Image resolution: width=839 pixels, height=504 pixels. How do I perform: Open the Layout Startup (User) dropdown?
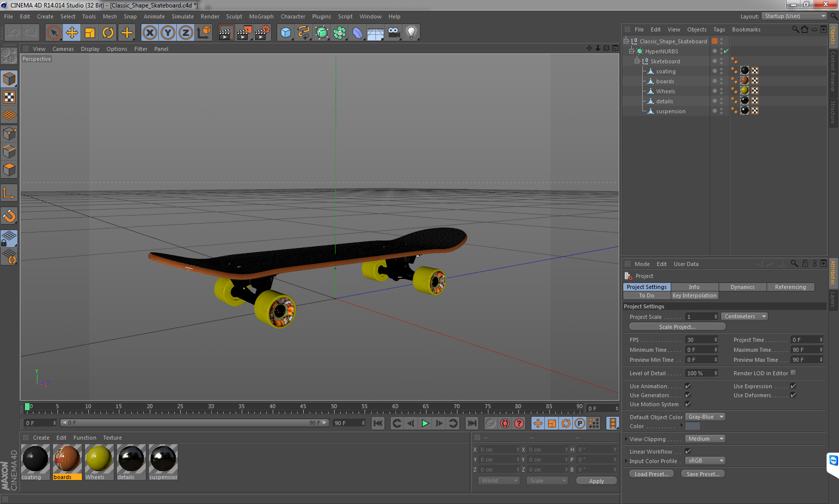coord(794,16)
